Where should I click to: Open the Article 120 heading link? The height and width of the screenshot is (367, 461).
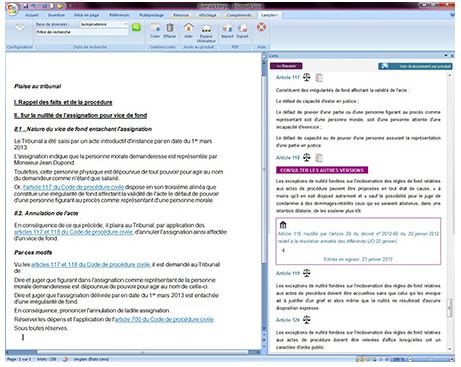tap(288, 320)
